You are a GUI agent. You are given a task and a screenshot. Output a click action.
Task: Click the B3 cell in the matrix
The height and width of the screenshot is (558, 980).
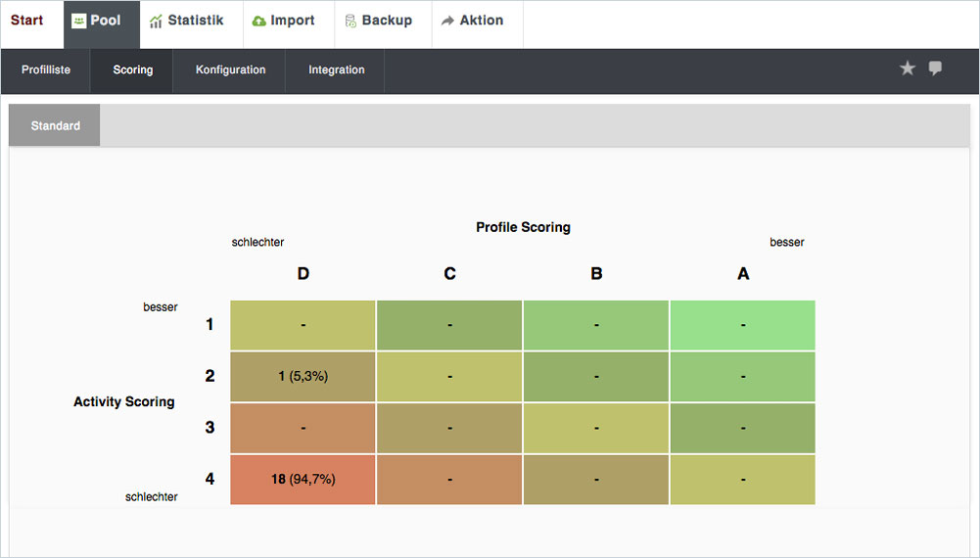pyautogui.click(x=596, y=428)
